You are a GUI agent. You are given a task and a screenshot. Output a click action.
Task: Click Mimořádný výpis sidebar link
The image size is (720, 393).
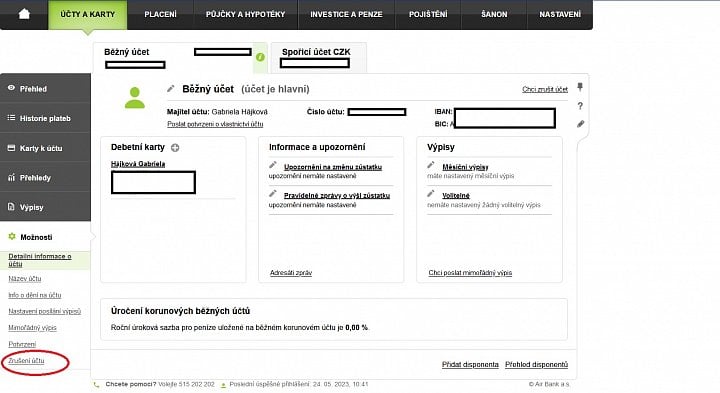32,328
